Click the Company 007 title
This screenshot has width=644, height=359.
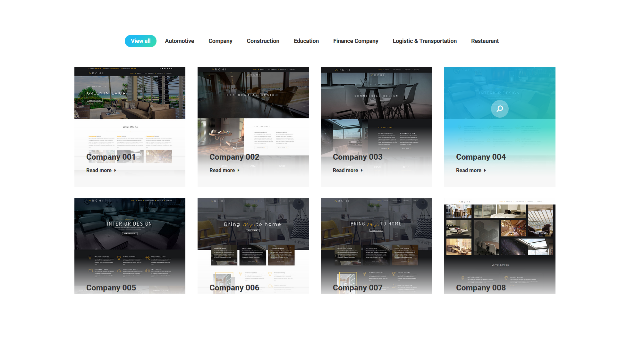358,288
